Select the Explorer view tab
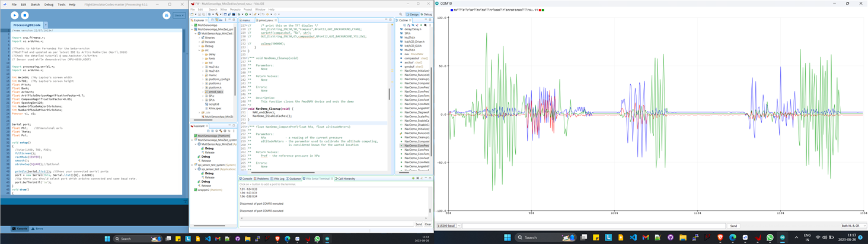Image resolution: width=868 pixels, height=244 pixels. click(199, 20)
